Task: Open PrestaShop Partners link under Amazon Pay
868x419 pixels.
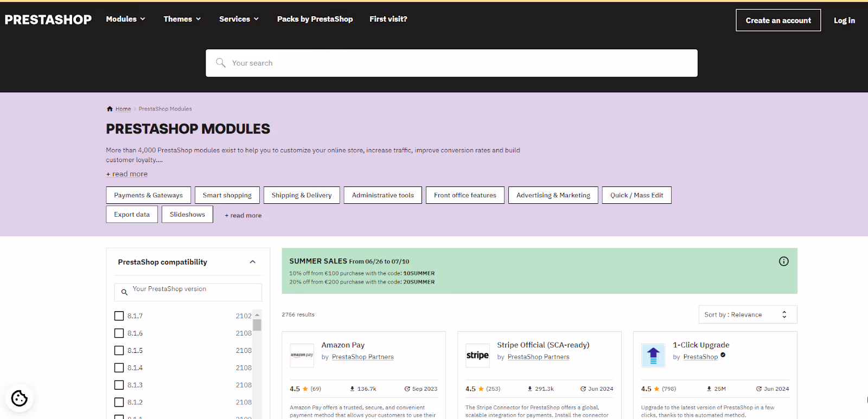Action: coord(363,357)
